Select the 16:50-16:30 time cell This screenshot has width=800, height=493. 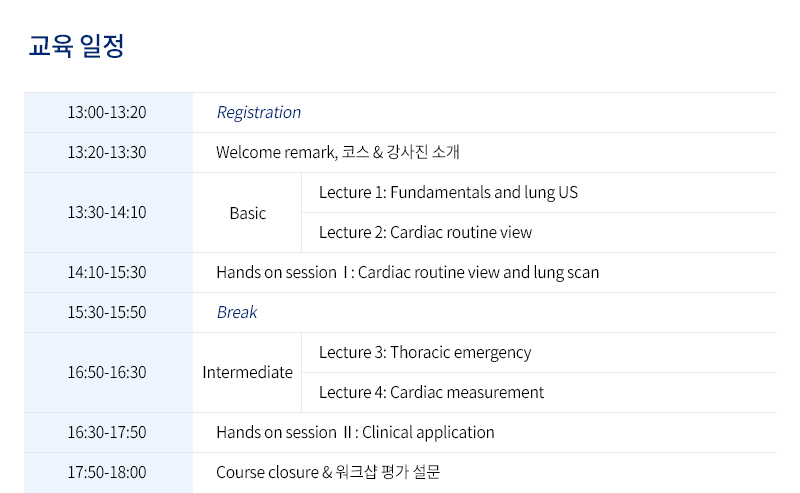[107, 373]
